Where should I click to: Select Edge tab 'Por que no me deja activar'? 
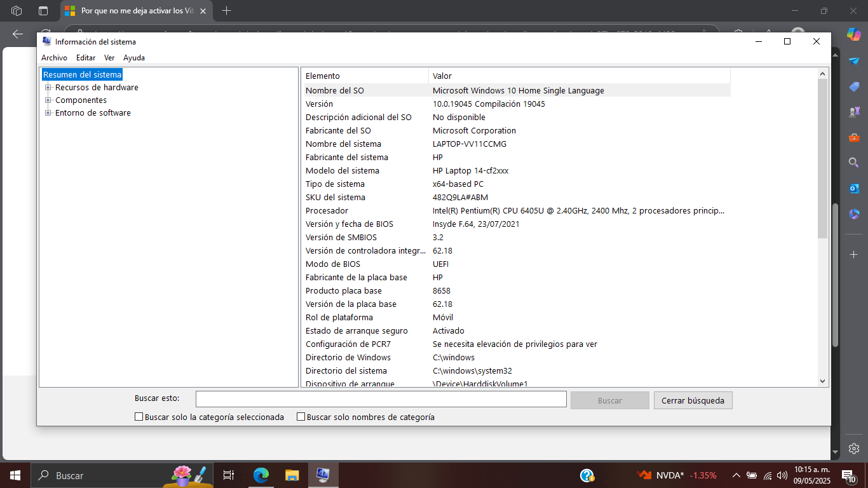pyautogui.click(x=137, y=11)
